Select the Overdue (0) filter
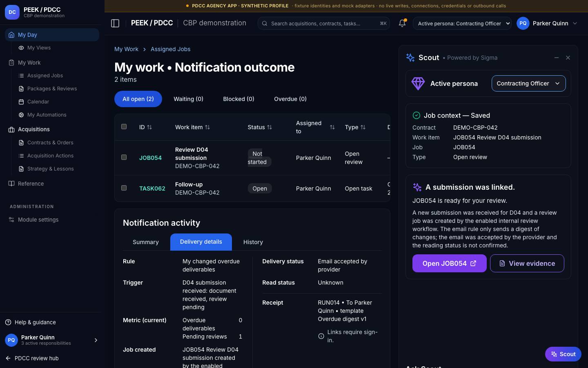This screenshot has width=588, height=368. click(290, 99)
